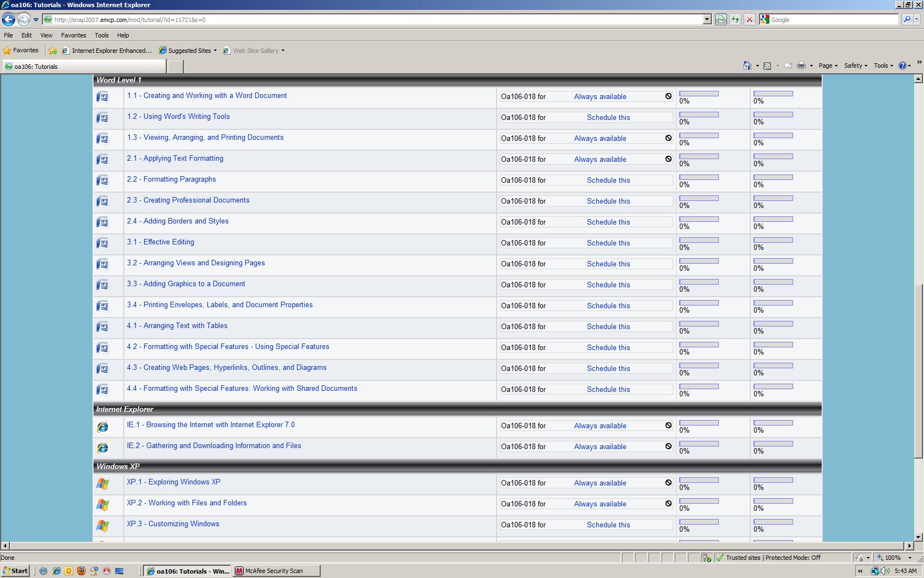Click IE icon beside tutorial IE.2
The width and height of the screenshot is (924, 578).
pos(102,448)
